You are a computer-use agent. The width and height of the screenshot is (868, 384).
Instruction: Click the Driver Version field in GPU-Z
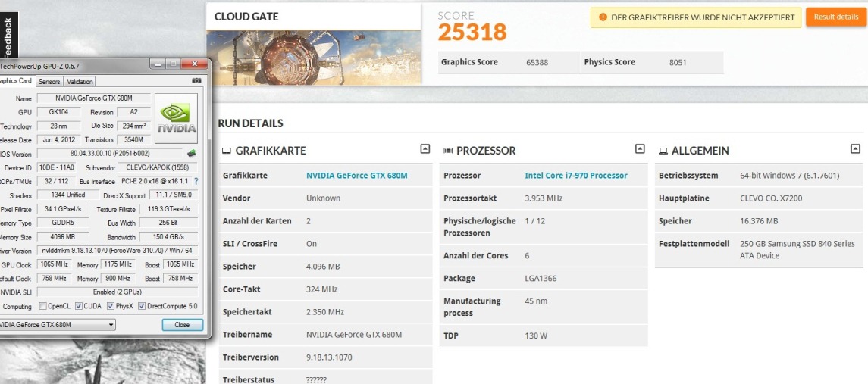(118, 251)
